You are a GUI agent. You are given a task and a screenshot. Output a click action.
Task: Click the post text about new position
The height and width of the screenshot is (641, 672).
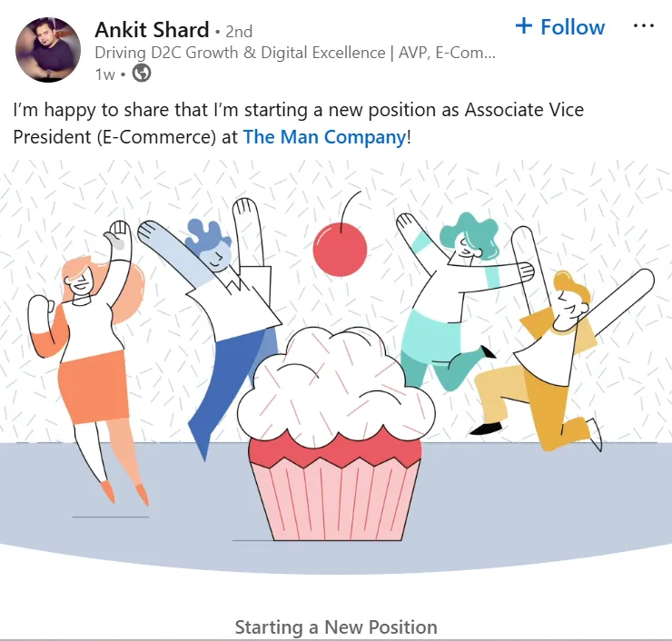pos(298,123)
